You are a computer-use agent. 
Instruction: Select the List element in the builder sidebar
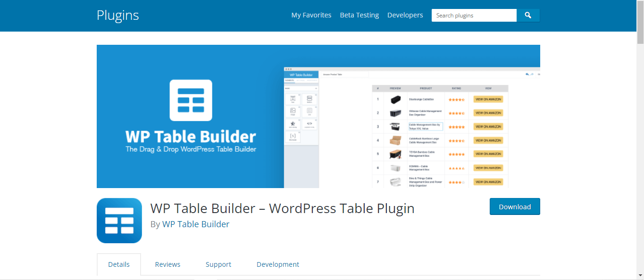(x=309, y=112)
